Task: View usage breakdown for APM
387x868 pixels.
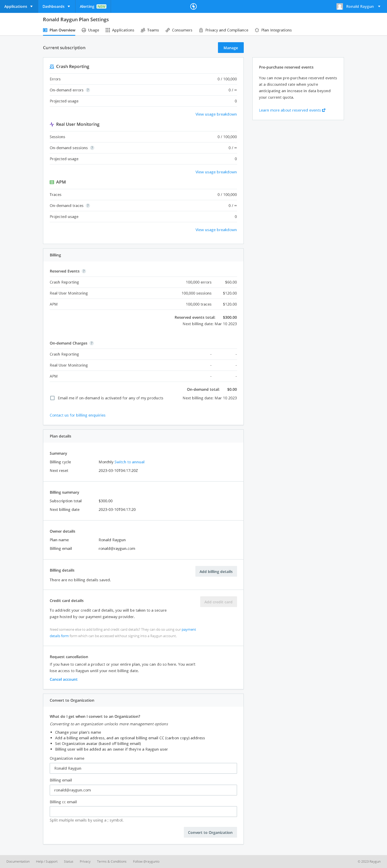Action: [x=216, y=230]
